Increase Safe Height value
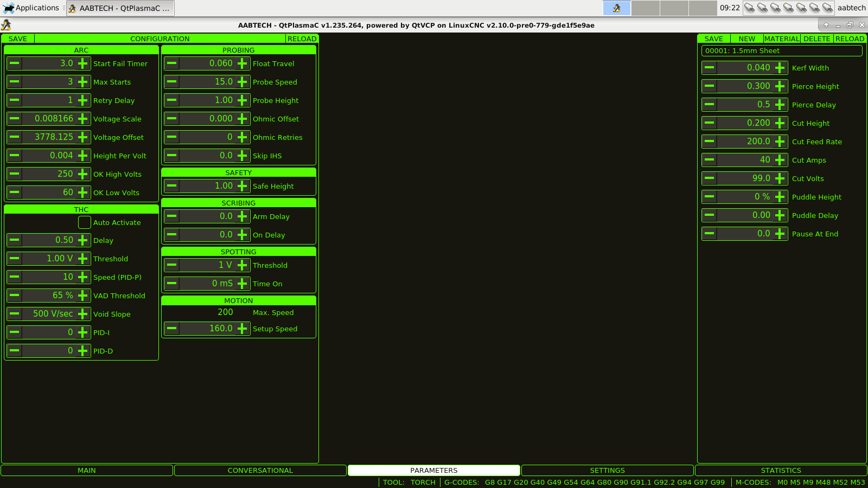The image size is (868, 488). tap(242, 186)
